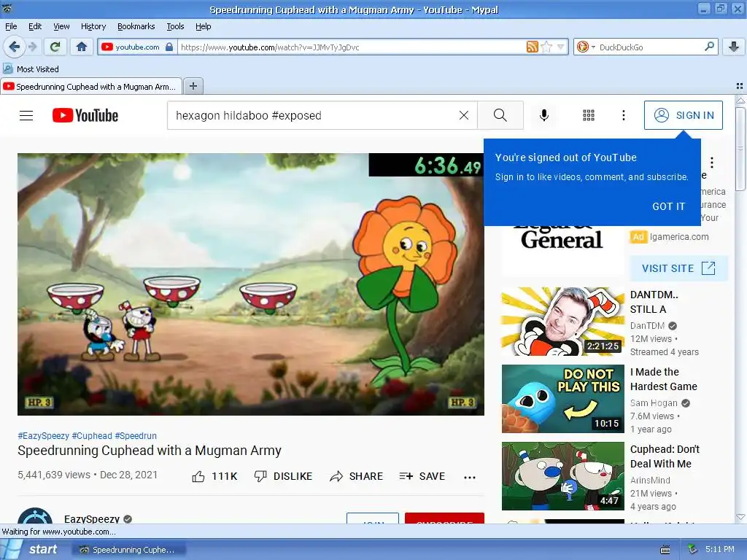Open the History menu
The height and width of the screenshot is (560, 747).
point(93,26)
